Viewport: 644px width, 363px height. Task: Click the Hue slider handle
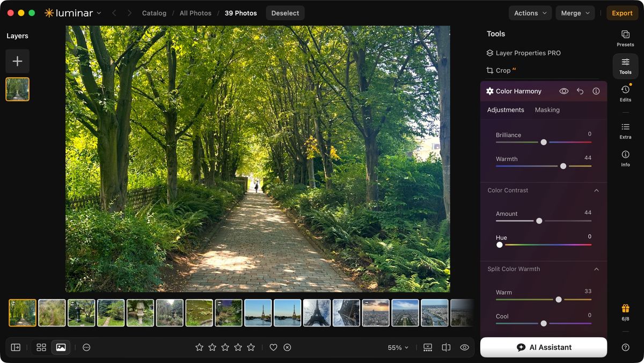[x=500, y=245]
